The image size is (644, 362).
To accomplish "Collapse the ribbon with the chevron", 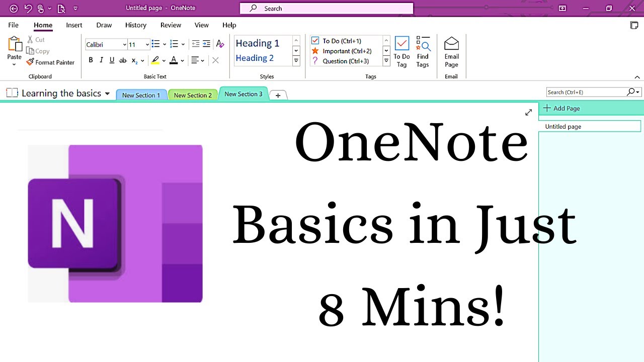I will 637,77.
